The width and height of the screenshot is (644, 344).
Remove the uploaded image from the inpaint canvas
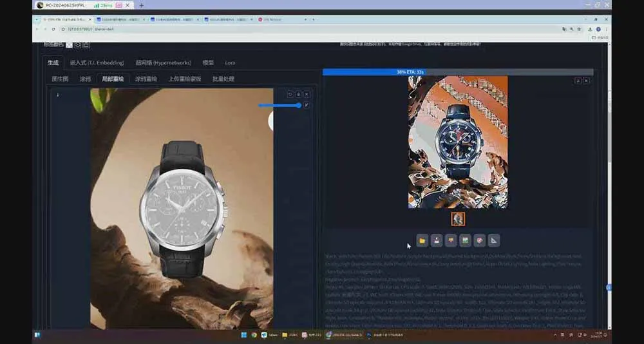(x=307, y=94)
